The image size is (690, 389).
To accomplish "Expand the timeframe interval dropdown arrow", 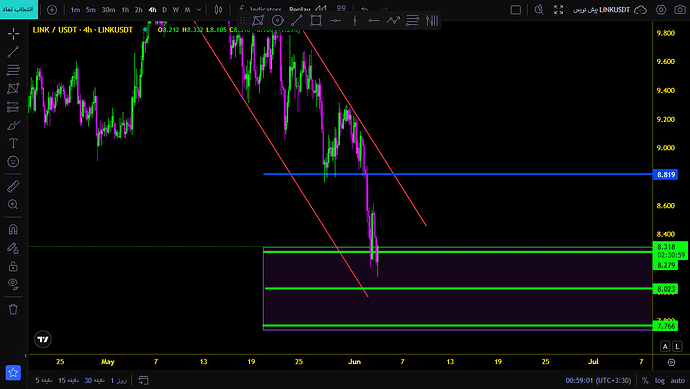I will [x=199, y=10].
